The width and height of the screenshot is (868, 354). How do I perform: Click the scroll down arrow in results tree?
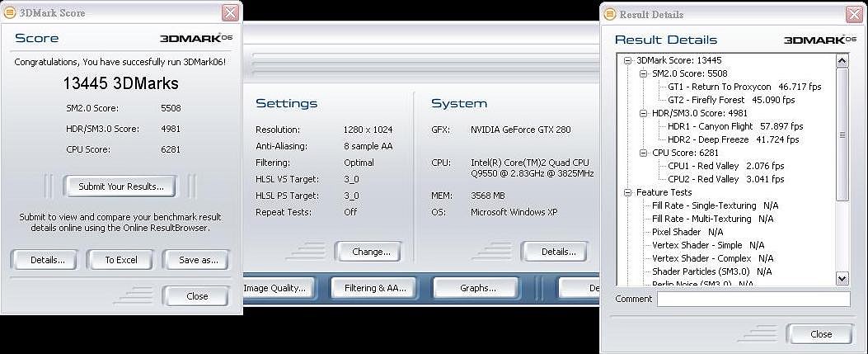click(842, 278)
